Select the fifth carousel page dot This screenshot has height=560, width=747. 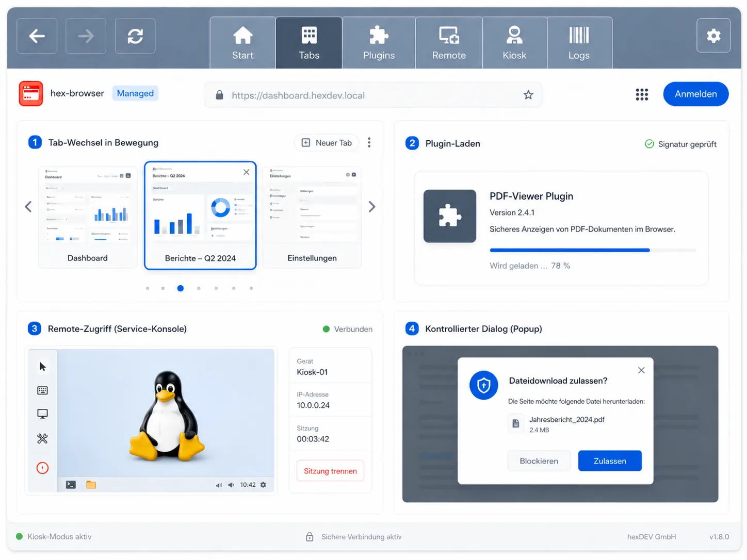(x=216, y=288)
